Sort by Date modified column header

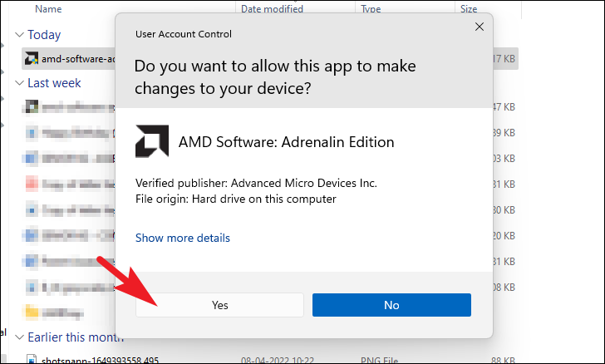coord(272,9)
